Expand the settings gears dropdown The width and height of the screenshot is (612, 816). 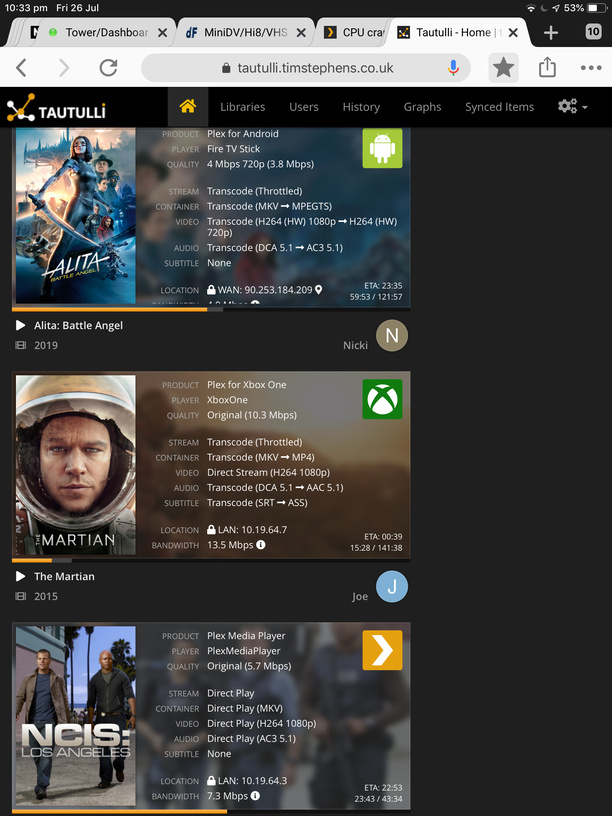pyautogui.click(x=572, y=106)
